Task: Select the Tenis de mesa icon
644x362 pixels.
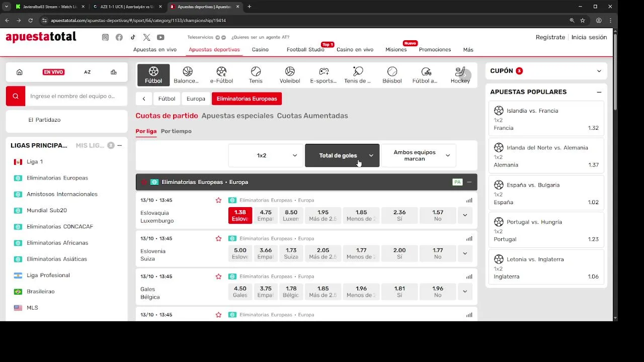Action: click(x=358, y=75)
